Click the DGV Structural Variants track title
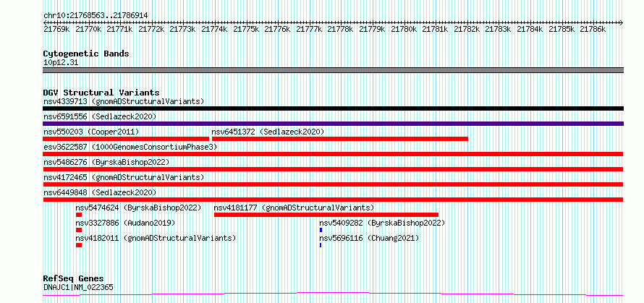 pos(101,93)
